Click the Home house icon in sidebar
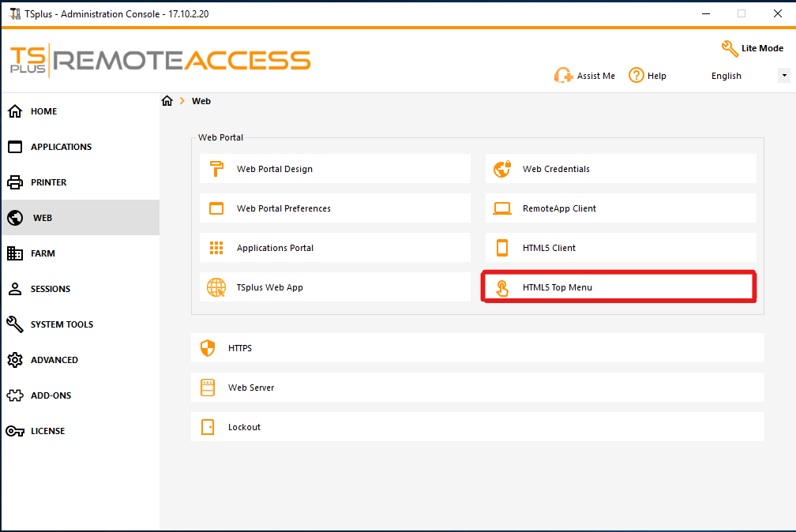Screen dimensions: 796x532 [15, 111]
